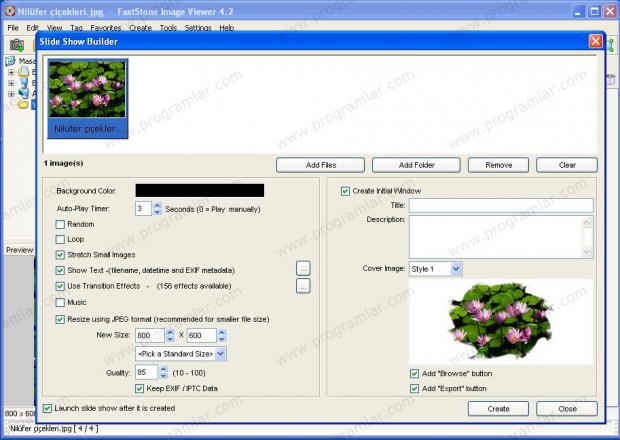The height and width of the screenshot is (440, 620).
Task: Select the Nilüfer çiçekleri thumbnail
Action: 87,99
